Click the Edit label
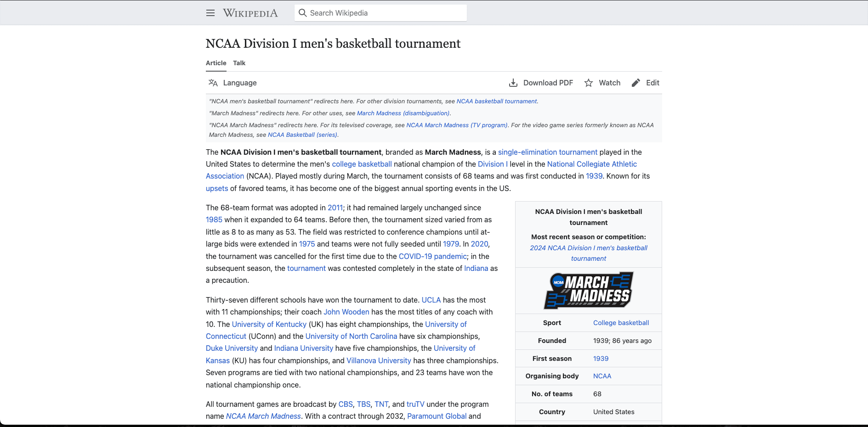868x427 pixels. click(652, 83)
